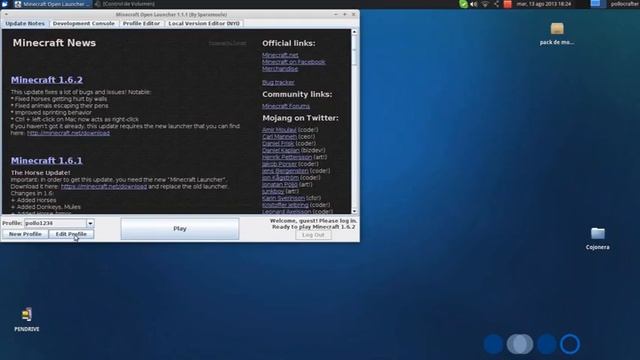This screenshot has width=640, height=360.
Task: Click the red notification tray icon
Action: click(x=507, y=4)
